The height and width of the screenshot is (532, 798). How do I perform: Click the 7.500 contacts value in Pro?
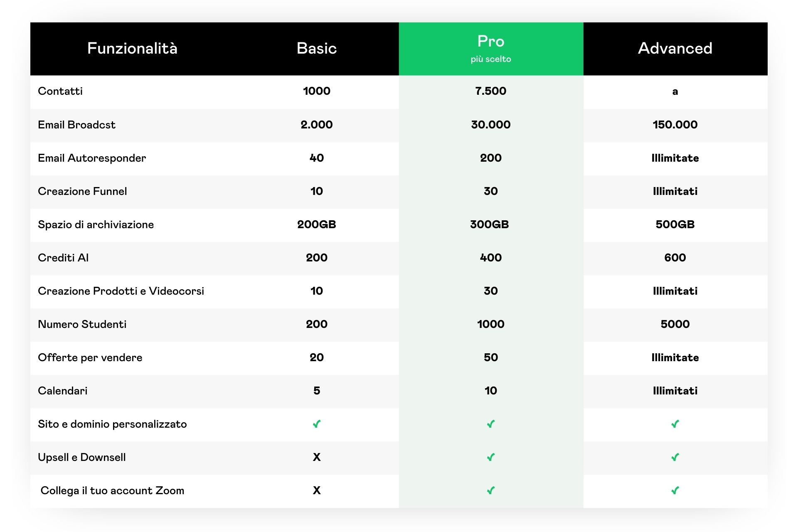[x=491, y=91]
